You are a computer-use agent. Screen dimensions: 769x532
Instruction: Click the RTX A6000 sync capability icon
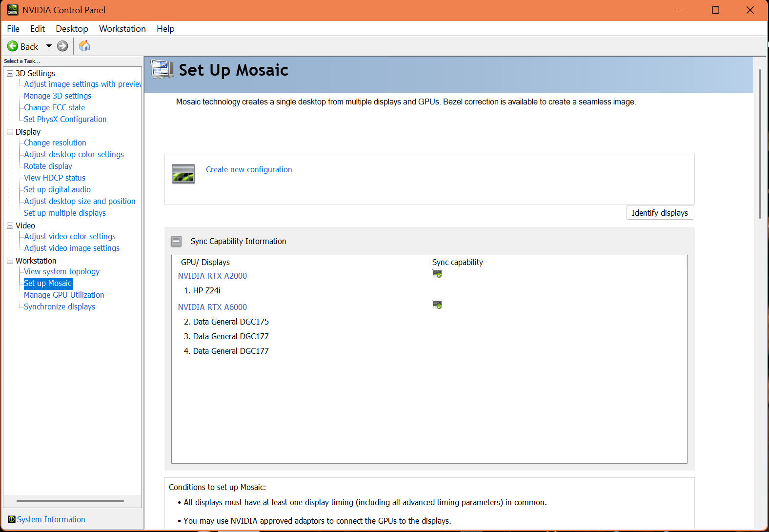pos(437,305)
